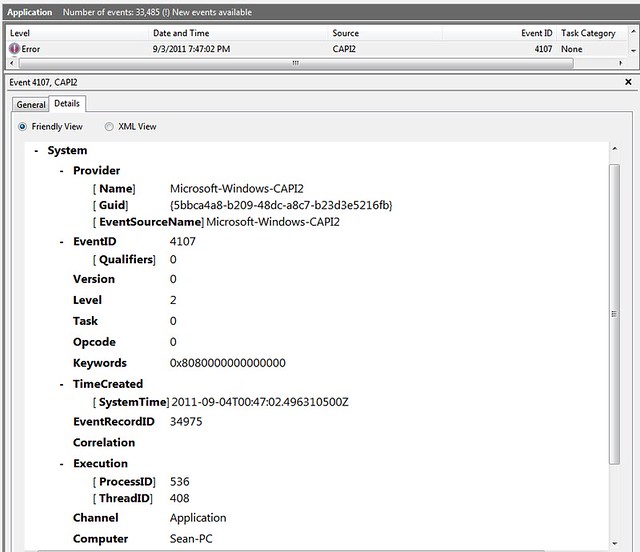Click the Level value 2

[173, 300]
